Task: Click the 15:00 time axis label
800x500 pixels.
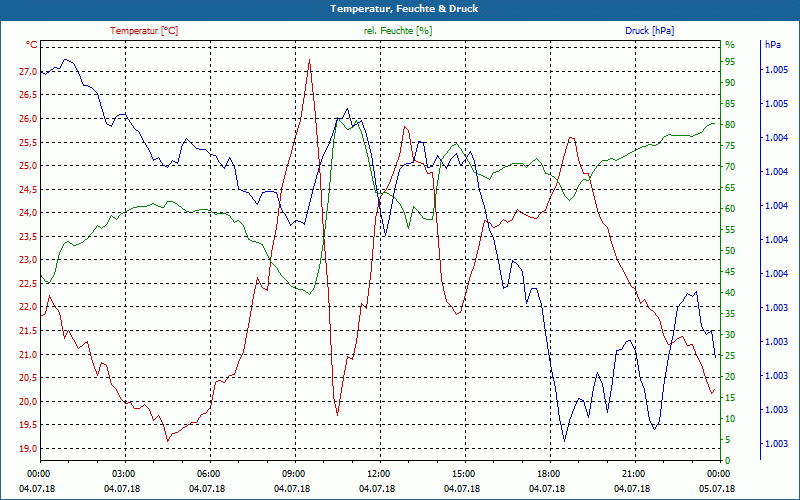Action: click(x=463, y=473)
